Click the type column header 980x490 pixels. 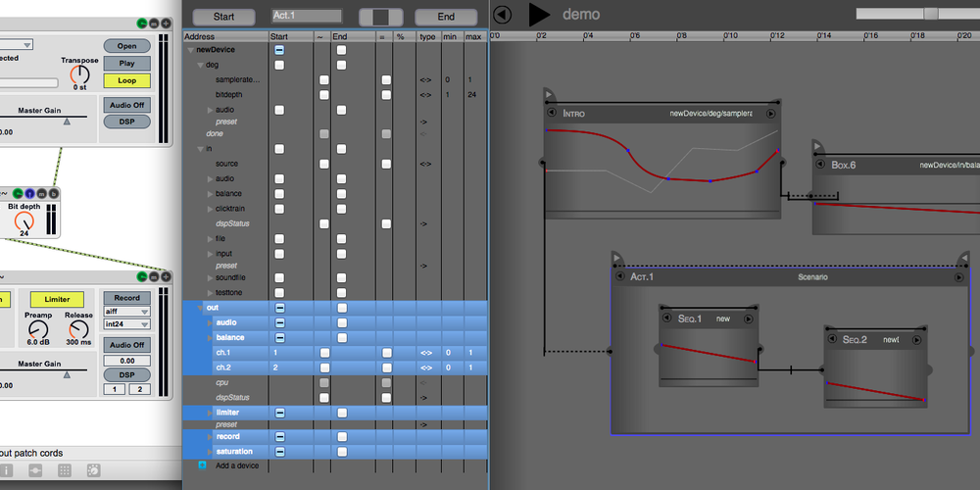[x=428, y=37]
